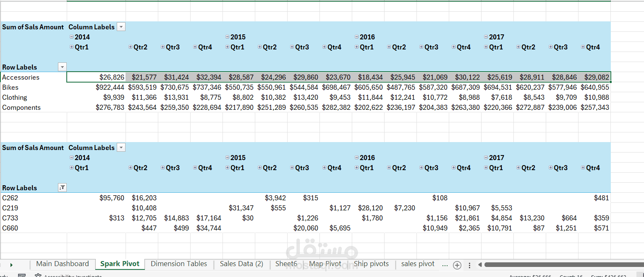Open Column Labels filter in C262 pivot table
The height and width of the screenshot is (277, 644).
(121, 148)
